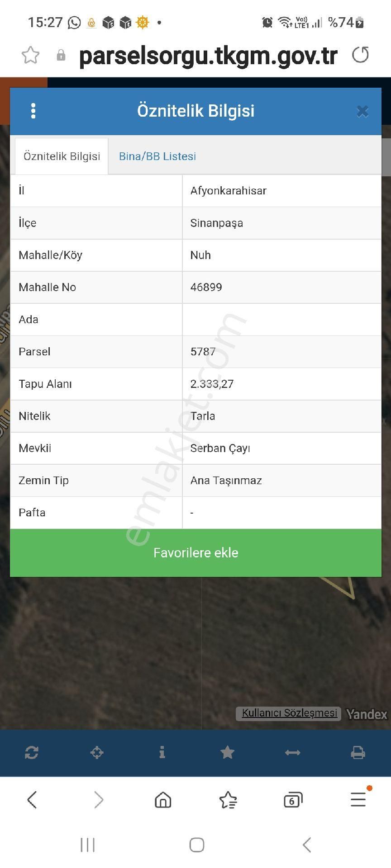Screen dimensions: 391x868
Task: Center the map using the crosshair icon
Action: [96, 753]
